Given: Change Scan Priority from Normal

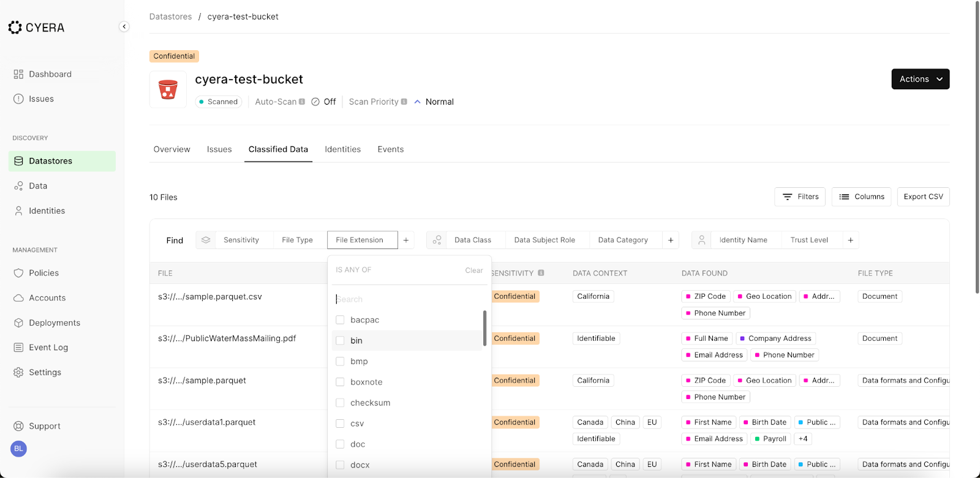Looking at the screenshot, I should [434, 102].
